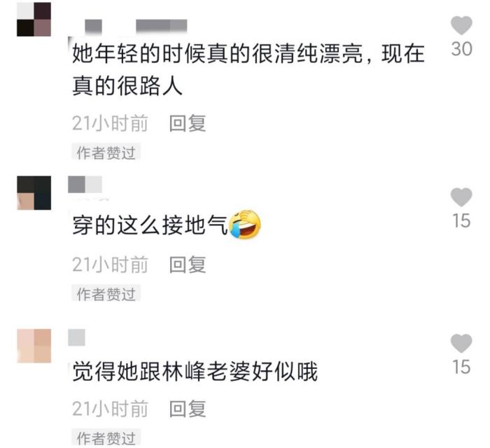Open second commenter's dark avatar
Screen dimensions: 490x448
click(x=34, y=192)
